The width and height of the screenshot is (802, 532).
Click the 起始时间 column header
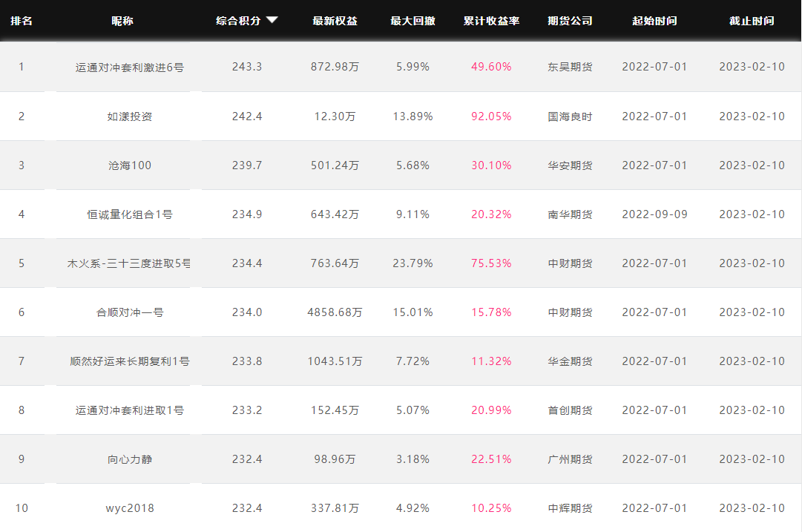click(x=654, y=21)
